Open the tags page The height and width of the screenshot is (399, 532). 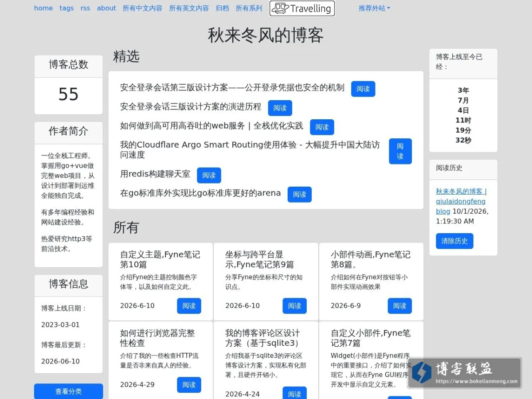(x=66, y=8)
